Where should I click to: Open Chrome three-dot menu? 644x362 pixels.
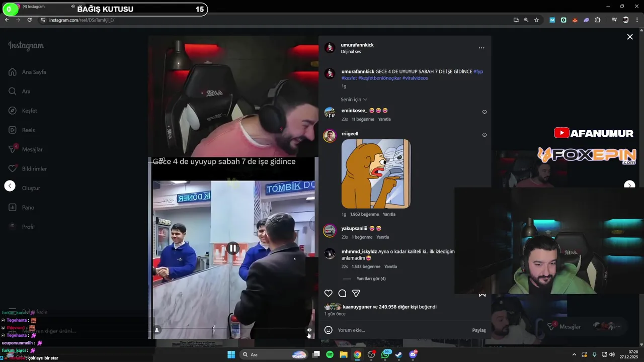coord(637,20)
